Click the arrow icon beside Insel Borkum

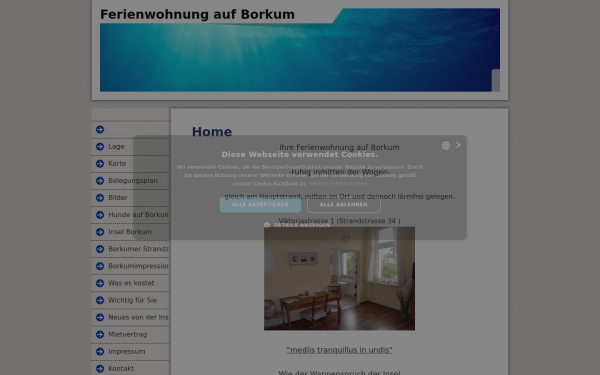(100, 232)
